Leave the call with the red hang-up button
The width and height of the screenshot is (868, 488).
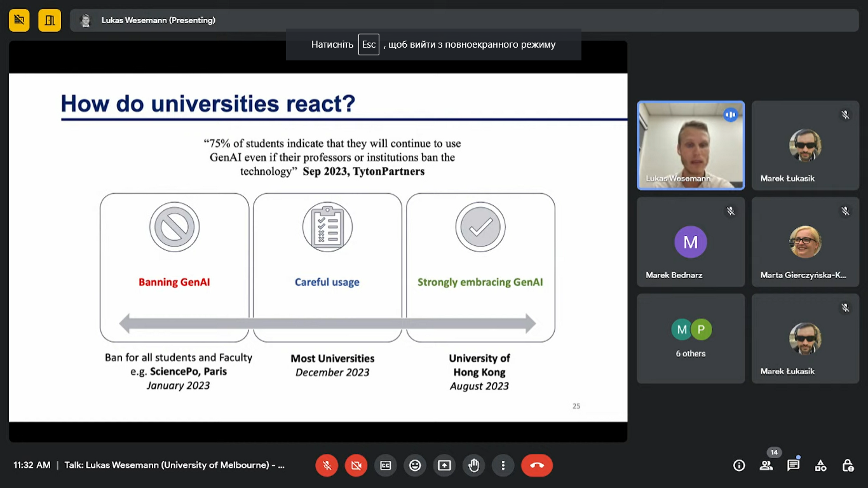[537, 466]
